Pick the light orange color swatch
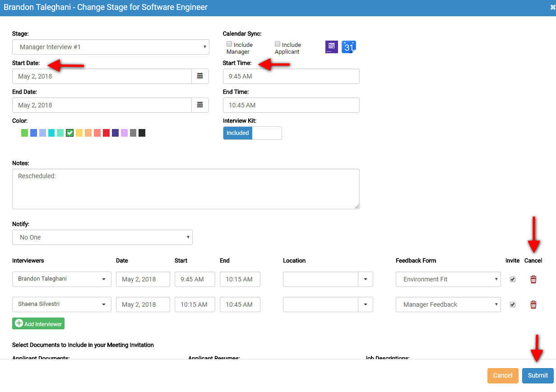 pyautogui.click(x=88, y=133)
